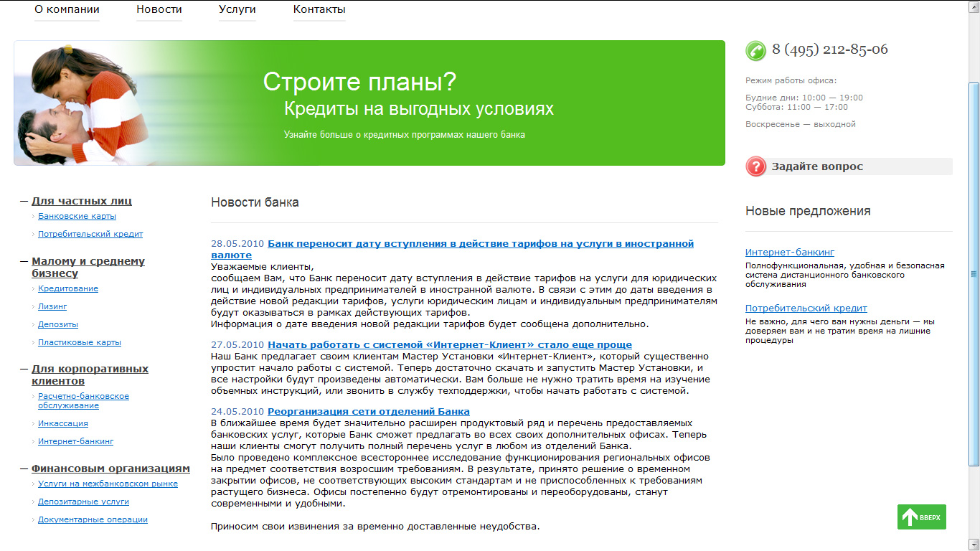The height and width of the screenshot is (551, 980).
Task: Open the Услуги menu item
Action: pyautogui.click(x=237, y=9)
